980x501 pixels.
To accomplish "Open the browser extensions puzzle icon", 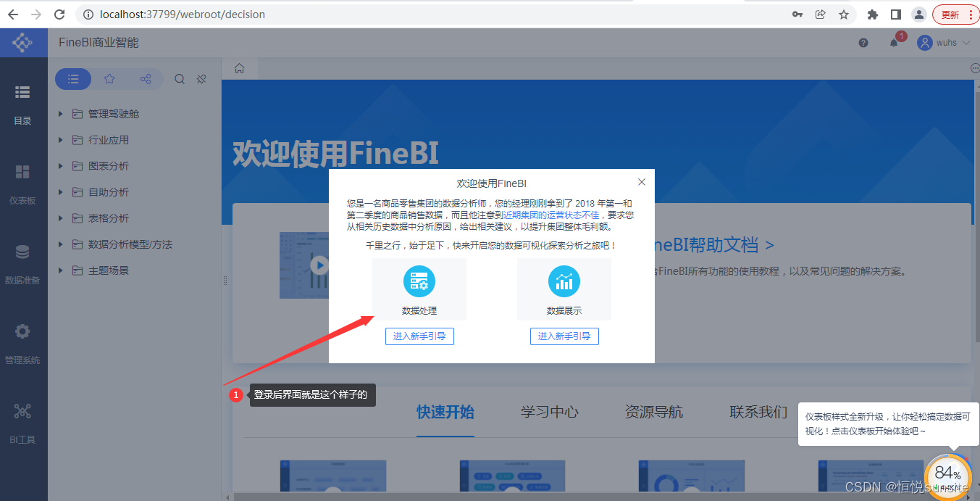I will [873, 15].
